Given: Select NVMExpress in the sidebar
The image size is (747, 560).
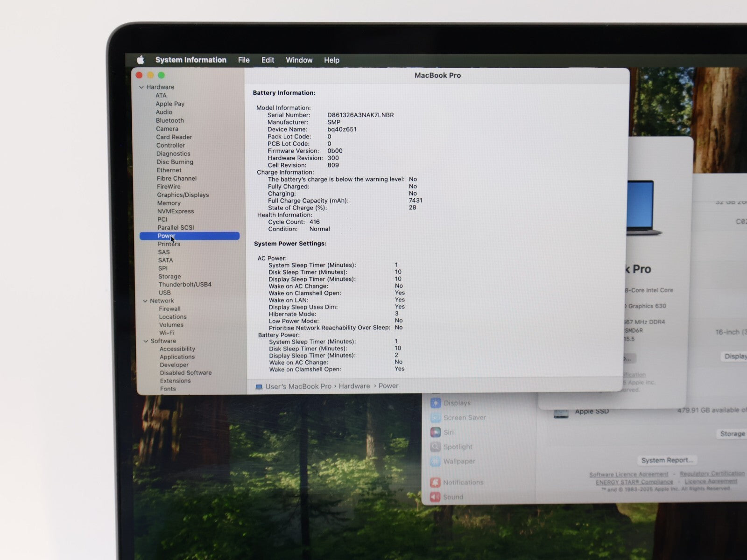Looking at the screenshot, I should point(176,211).
